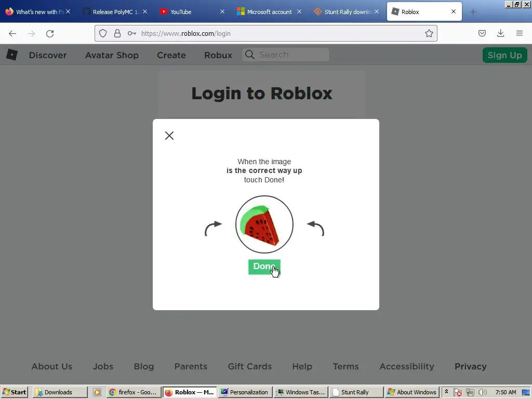Open the Firefox hamburger menu
The width and height of the screenshot is (532, 399).
(520, 33)
